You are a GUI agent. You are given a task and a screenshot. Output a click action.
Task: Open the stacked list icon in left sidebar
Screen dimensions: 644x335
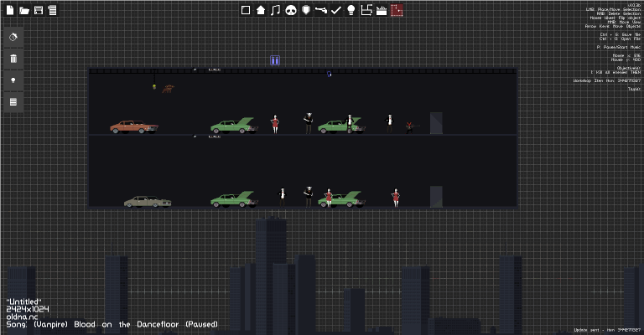click(x=13, y=101)
